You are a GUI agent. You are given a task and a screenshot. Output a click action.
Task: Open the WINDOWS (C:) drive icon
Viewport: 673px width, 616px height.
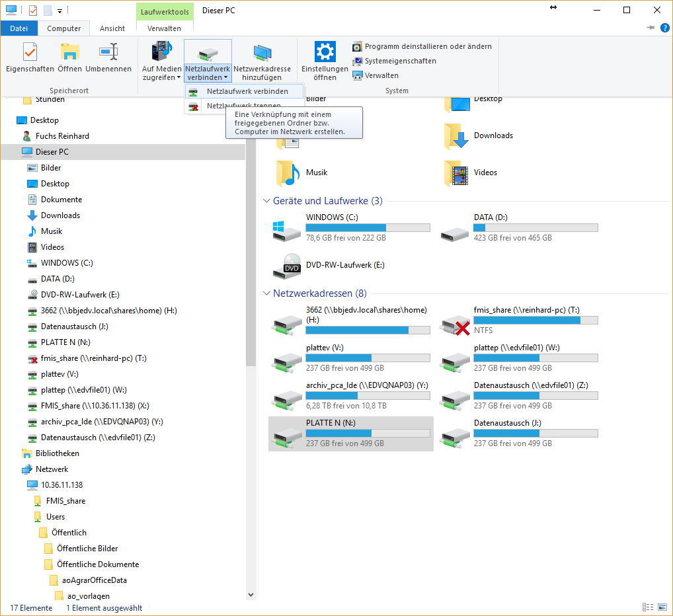pyautogui.click(x=286, y=229)
